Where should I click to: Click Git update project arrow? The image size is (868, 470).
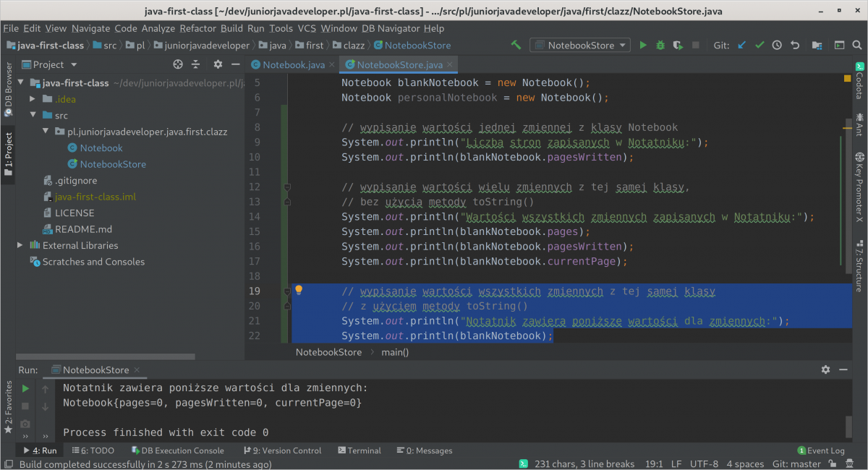741,45
